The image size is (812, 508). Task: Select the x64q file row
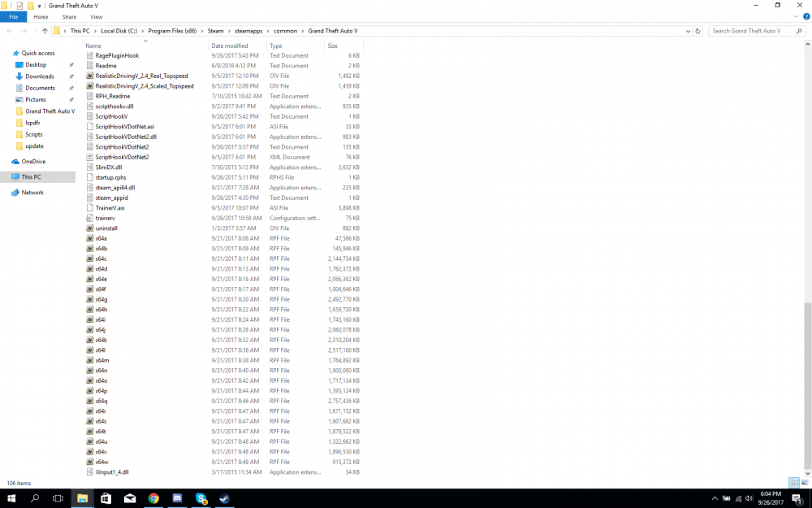pyautogui.click(x=222, y=401)
